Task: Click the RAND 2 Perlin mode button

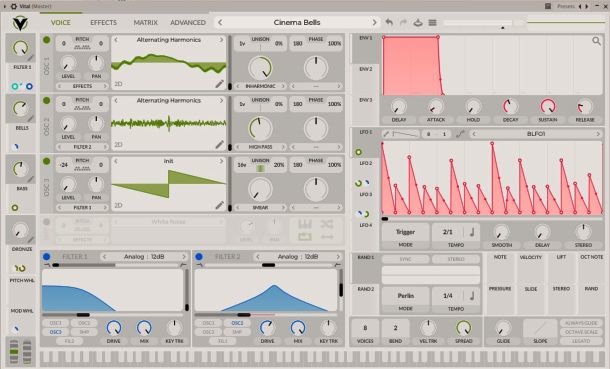Action: coord(405,296)
